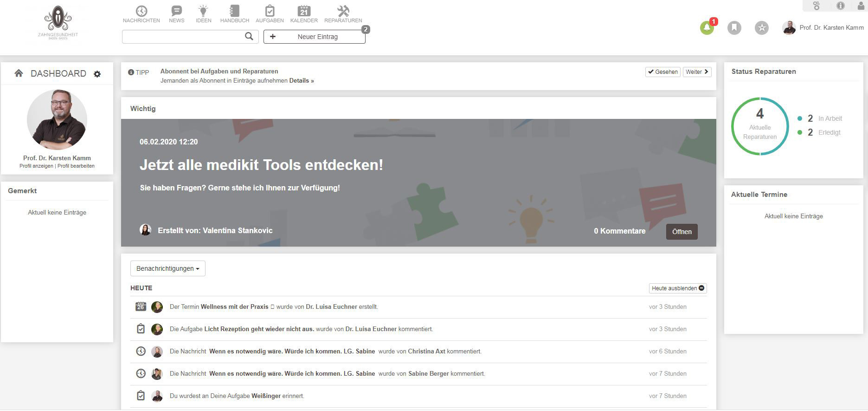This screenshot has height=411, width=868.
Task: Open the favorites star icon
Action: tap(761, 28)
